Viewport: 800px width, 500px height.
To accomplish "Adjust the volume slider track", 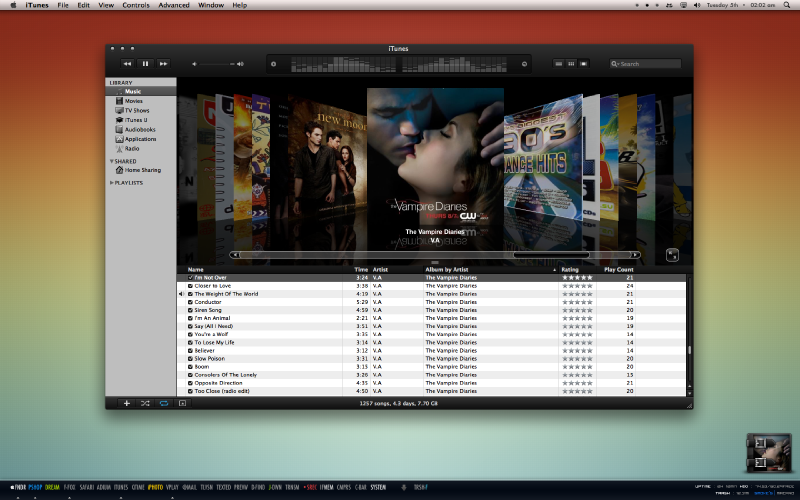I will [x=216, y=64].
